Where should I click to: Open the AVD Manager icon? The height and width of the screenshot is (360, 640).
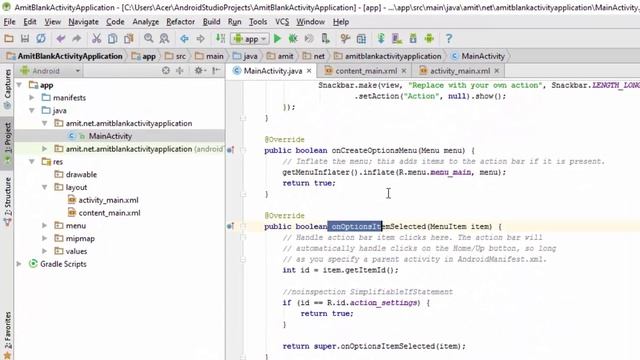tap(397, 39)
